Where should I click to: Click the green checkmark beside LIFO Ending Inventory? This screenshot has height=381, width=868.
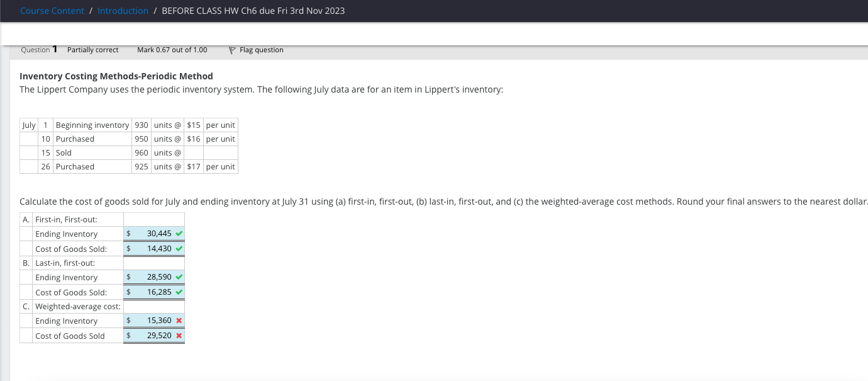coord(178,277)
